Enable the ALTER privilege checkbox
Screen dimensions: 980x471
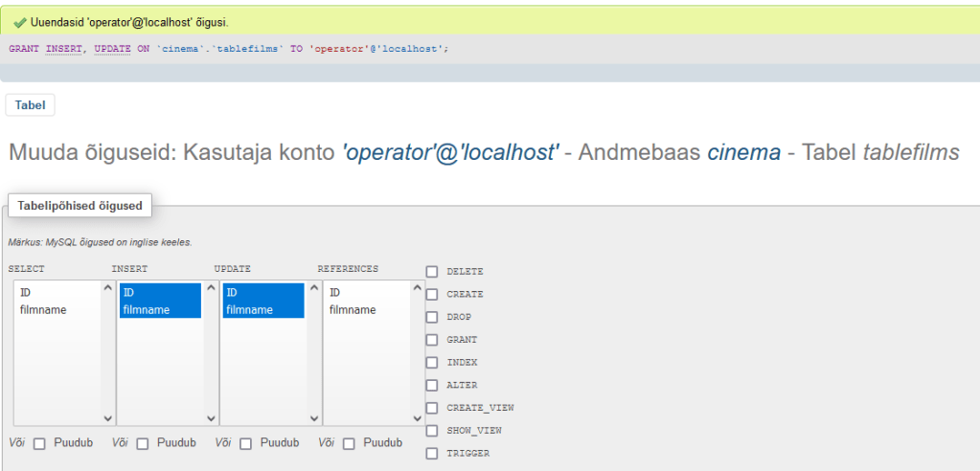[x=432, y=385]
